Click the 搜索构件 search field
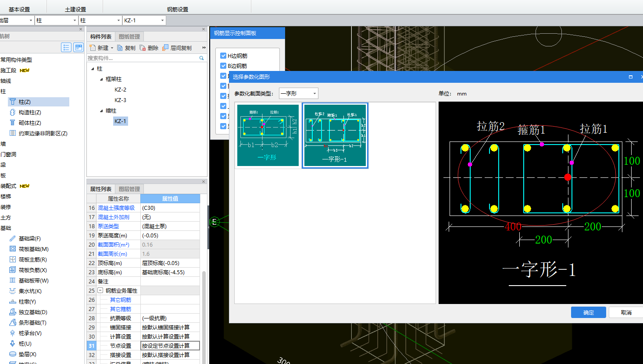Screen dimensions: 643x364 click(x=143, y=58)
